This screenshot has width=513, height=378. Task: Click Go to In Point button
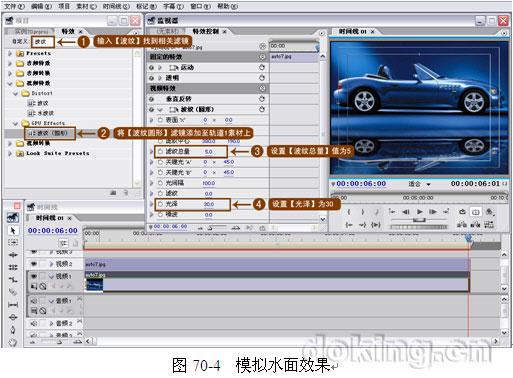(x=349, y=225)
